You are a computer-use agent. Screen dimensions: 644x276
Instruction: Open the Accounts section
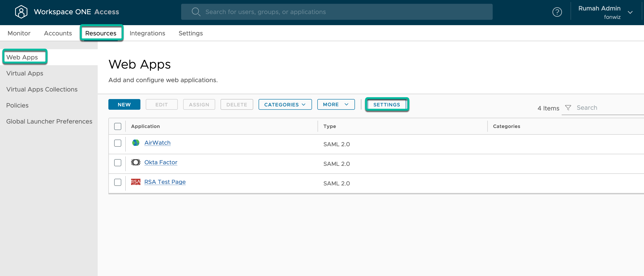(x=58, y=33)
